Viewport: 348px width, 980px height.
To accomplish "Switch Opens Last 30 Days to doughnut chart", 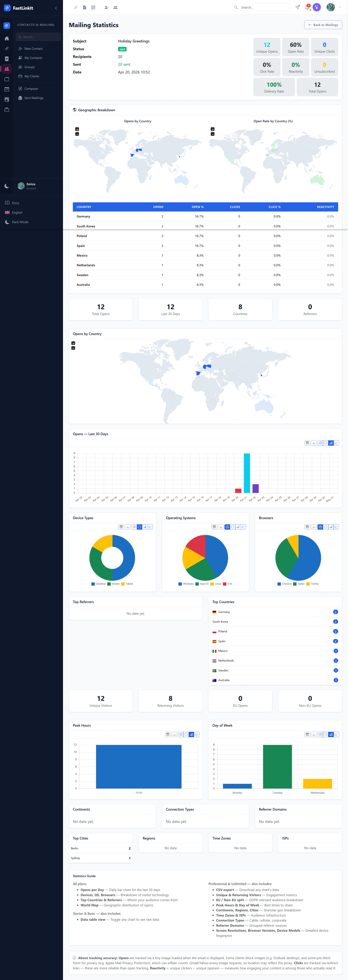I will (326, 443).
